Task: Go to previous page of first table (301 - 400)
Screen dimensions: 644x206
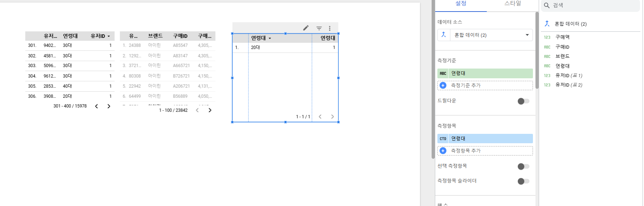Action: 96,106
